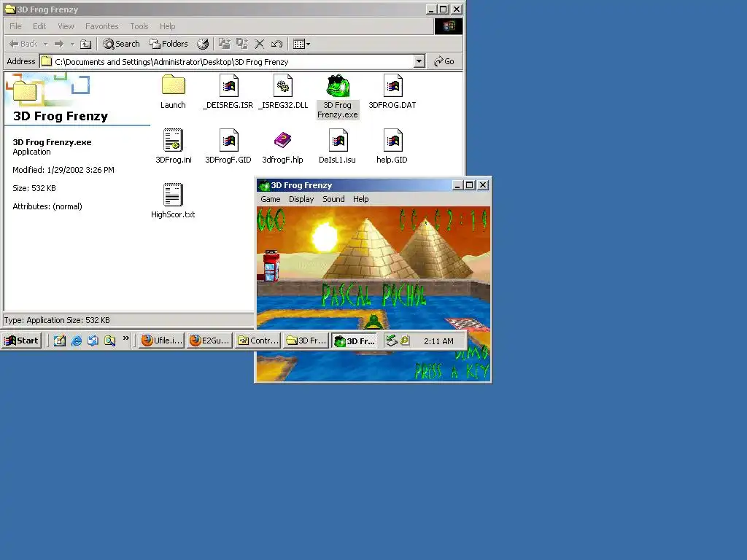Click the Folders toolbar button

169,44
